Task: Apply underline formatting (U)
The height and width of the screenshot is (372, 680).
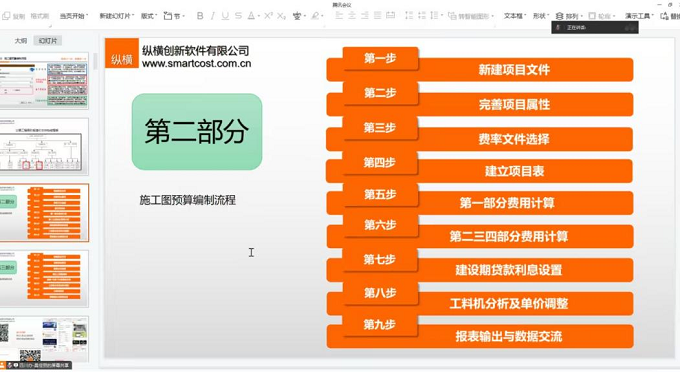Action: click(x=225, y=16)
